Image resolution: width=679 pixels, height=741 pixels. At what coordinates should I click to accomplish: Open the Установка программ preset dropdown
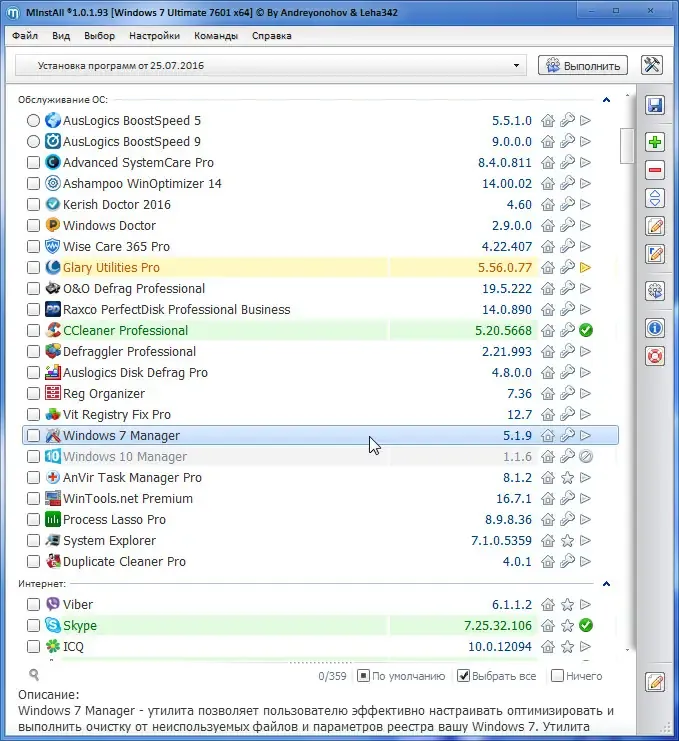click(x=271, y=65)
